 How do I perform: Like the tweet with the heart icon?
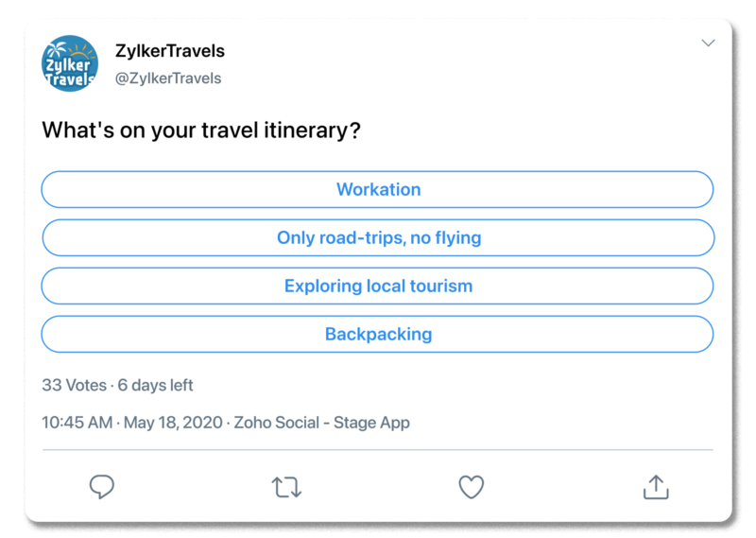[471, 487]
